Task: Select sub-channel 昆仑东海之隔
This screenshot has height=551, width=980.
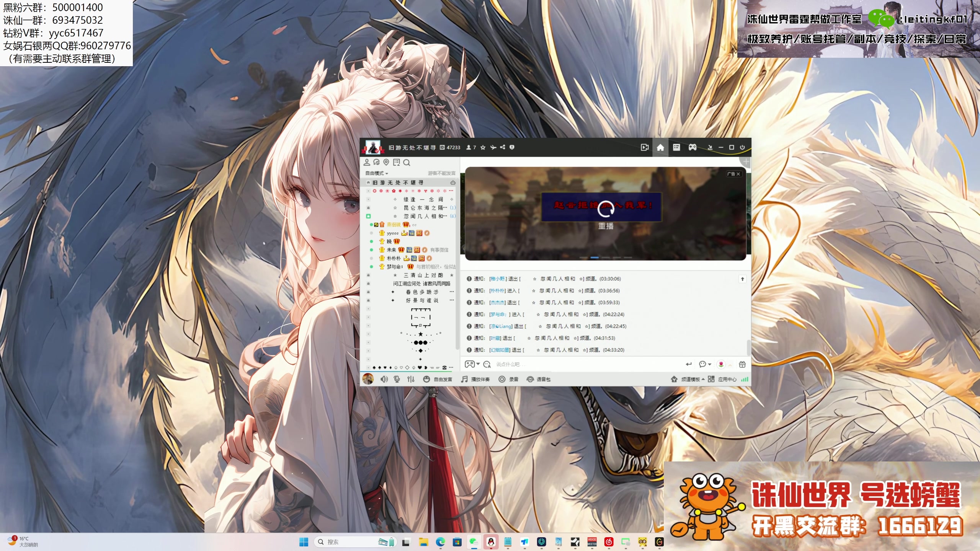Action: (425, 208)
